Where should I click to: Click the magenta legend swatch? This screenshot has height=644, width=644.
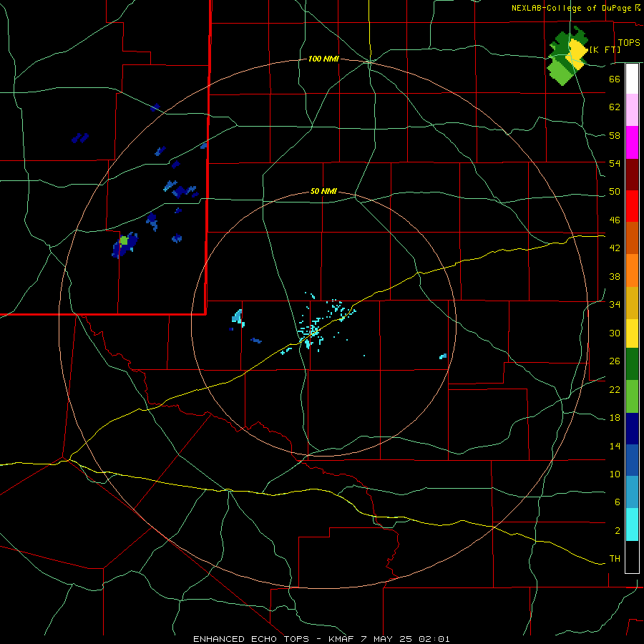coord(632,142)
